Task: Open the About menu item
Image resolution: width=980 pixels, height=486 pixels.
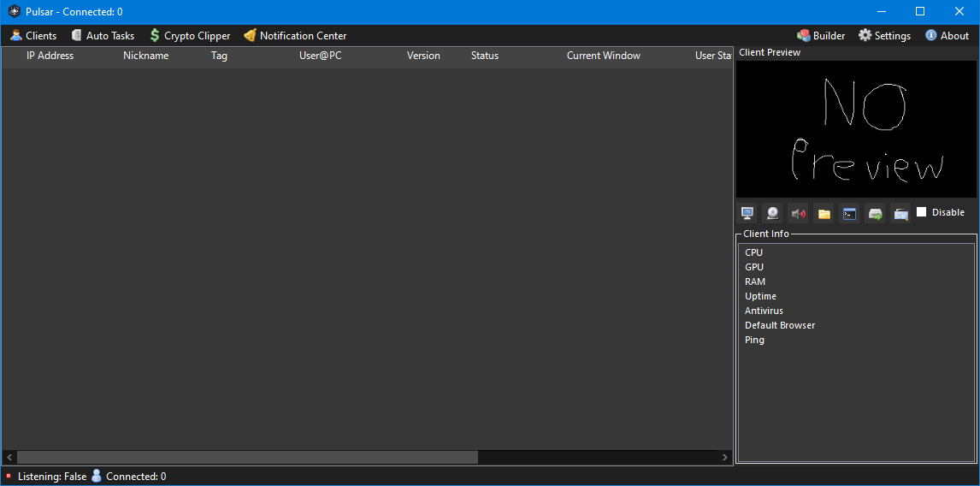Action: click(x=947, y=36)
